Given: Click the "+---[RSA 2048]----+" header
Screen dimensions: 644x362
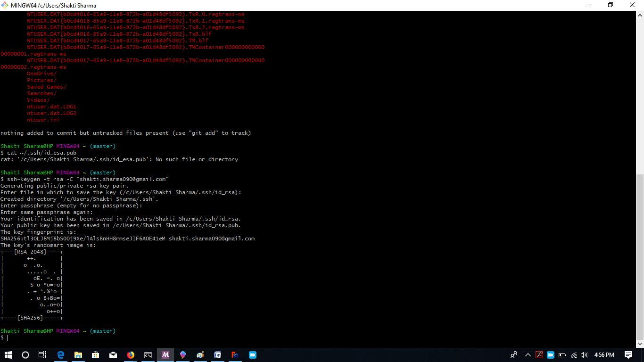Looking at the screenshot, I should (x=32, y=252).
